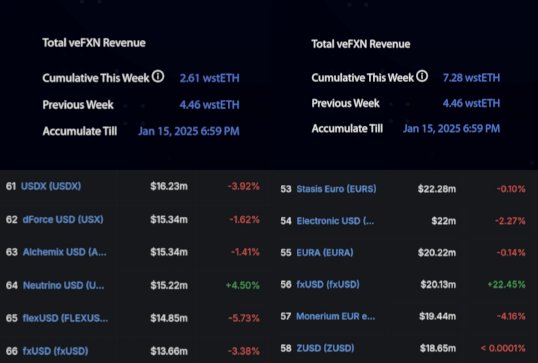This screenshot has height=363, width=538.
Task: Select $20.13m market cap value
Action: (438, 284)
